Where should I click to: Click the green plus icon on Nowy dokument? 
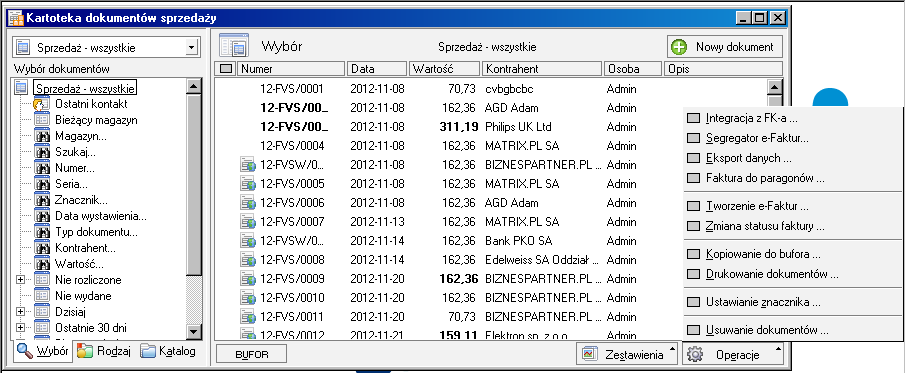pyautogui.click(x=679, y=47)
